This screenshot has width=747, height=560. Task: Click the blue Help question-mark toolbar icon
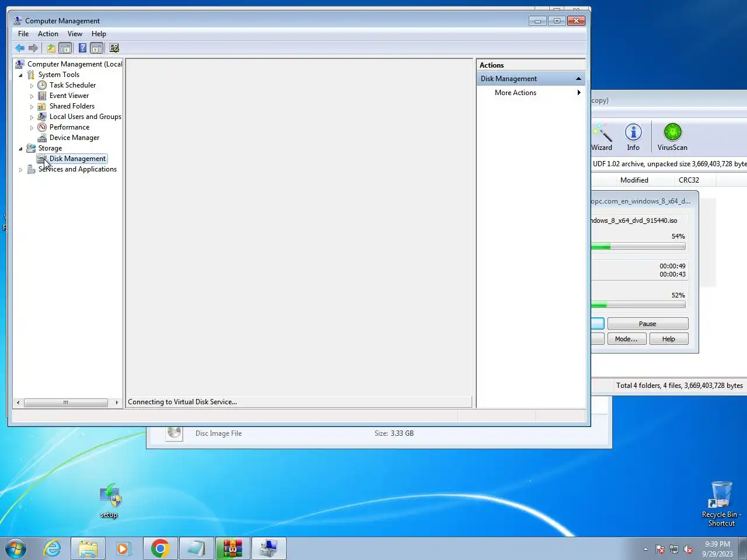(82, 48)
